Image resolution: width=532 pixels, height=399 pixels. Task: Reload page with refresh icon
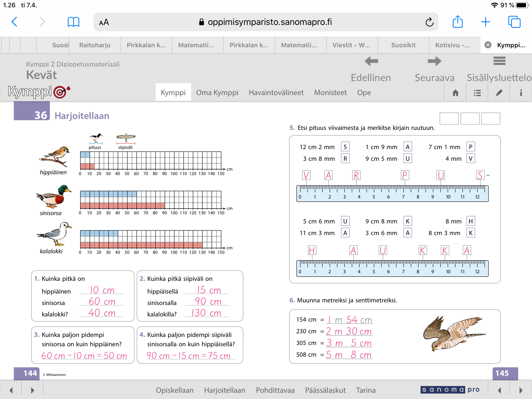coord(429,22)
